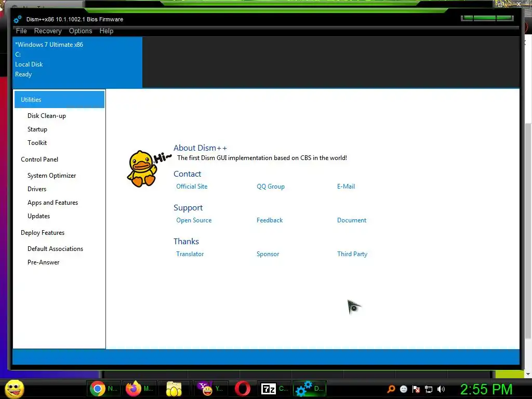Click the 2:55 PM clock
The height and width of the screenshot is (399, 532).
tap(486, 389)
